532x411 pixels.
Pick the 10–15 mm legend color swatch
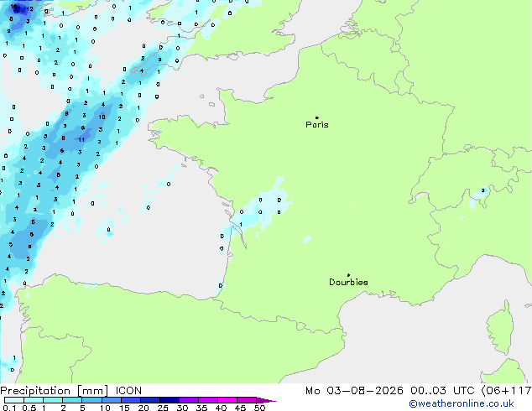coord(112,400)
